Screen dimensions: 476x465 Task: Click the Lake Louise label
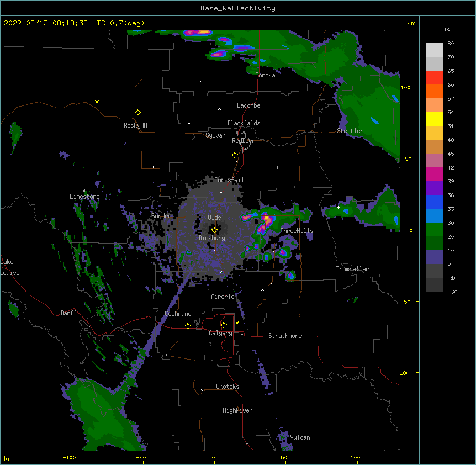pyautogui.click(x=9, y=267)
